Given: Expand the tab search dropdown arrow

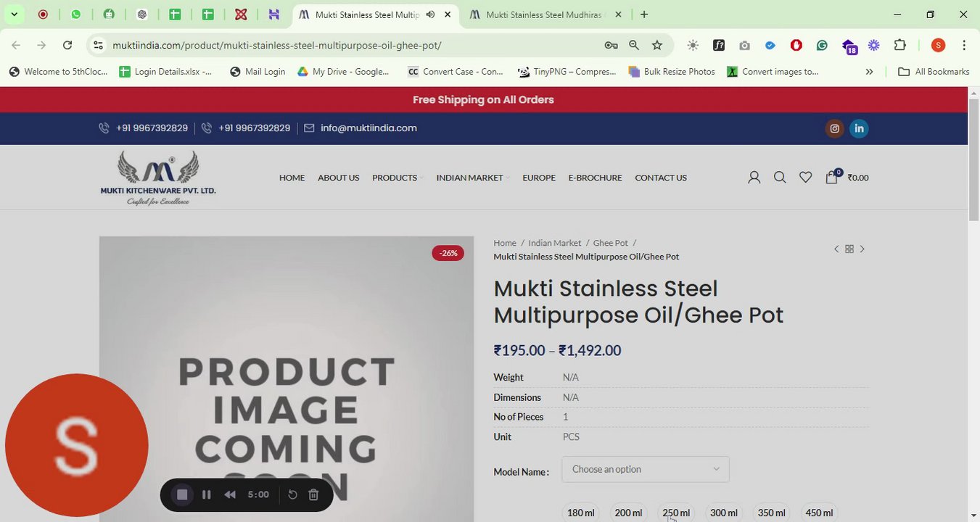Looking at the screenshot, I should (14, 14).
